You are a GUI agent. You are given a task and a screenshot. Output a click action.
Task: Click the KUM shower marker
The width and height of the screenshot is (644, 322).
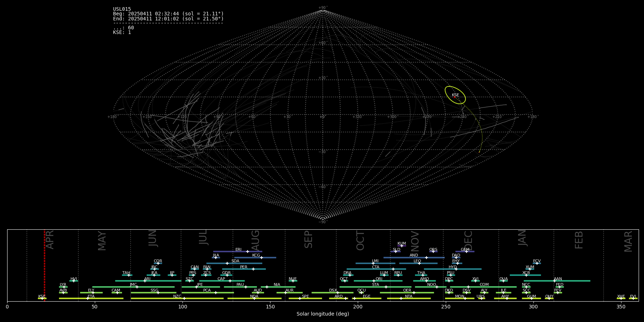coord(401,246)
